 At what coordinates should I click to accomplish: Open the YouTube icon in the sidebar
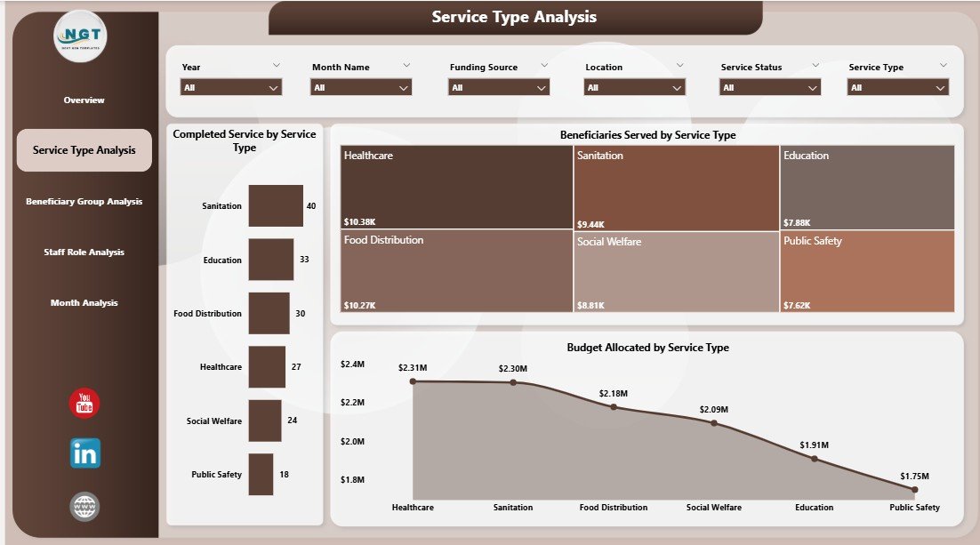tap(84, 403)
